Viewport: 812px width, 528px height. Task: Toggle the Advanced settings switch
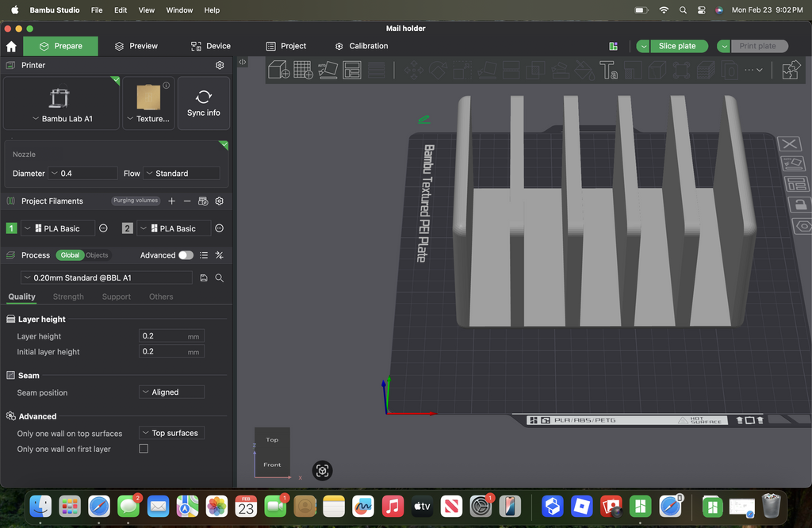pyautogui.click(x=186, y=255)
